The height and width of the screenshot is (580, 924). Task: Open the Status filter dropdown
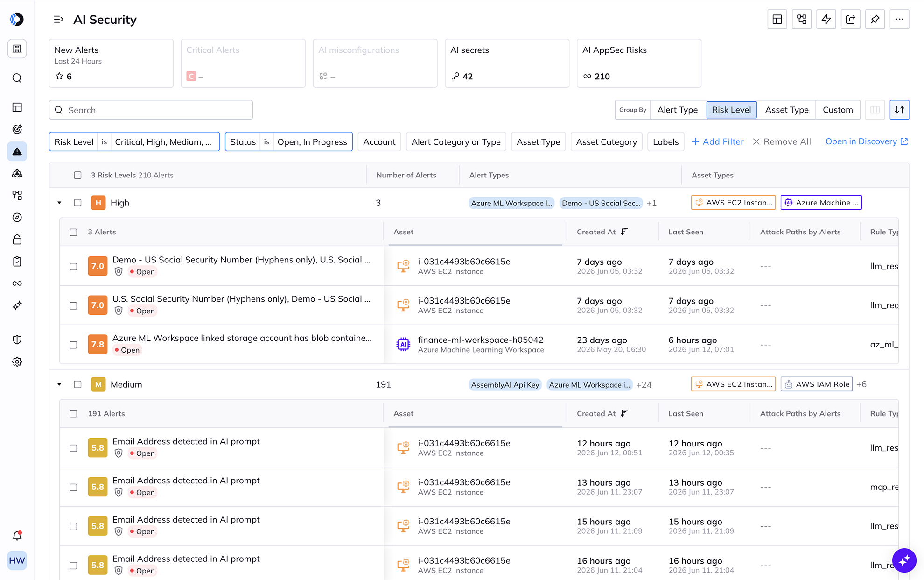coord(289,141)
